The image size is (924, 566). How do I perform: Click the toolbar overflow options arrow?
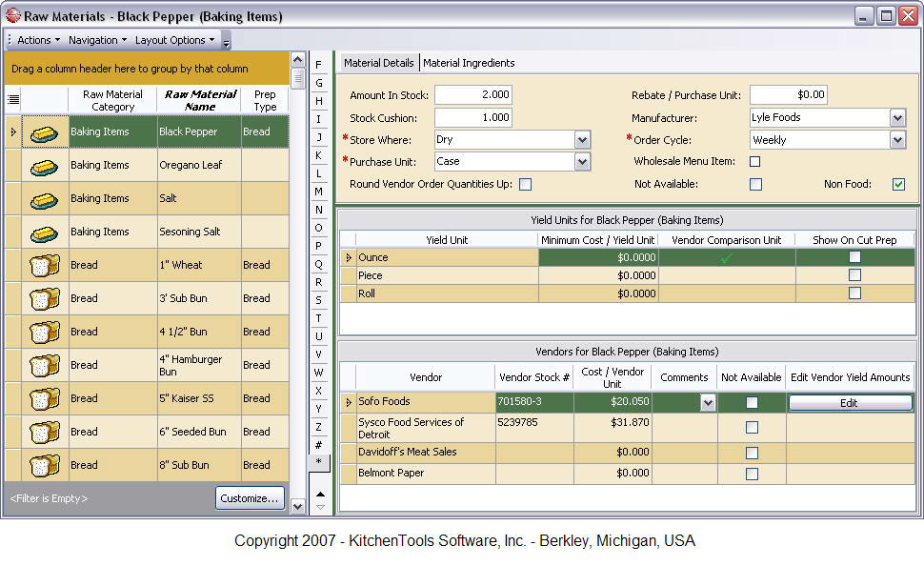(227, 41)
